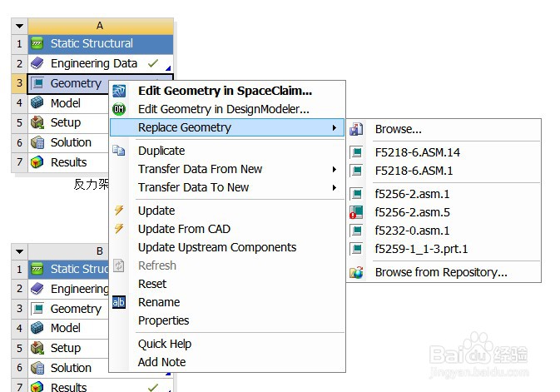Image resolution: width=560 pixels, height=392 pixels.
Task: Choose Browse... in Replace Geometry submenu
Action: (444, 129)
